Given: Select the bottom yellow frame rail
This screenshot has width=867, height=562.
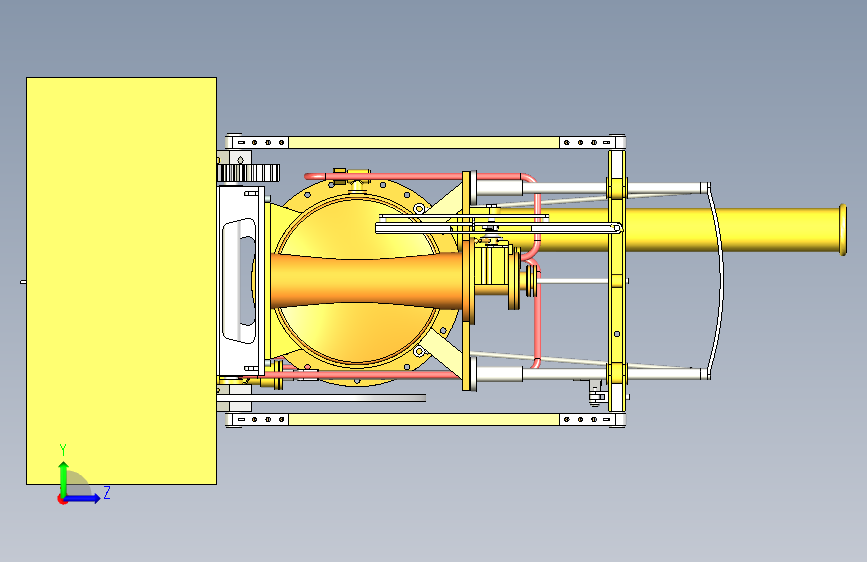Looking at the screenshot, I should click(x=424, y=419).
